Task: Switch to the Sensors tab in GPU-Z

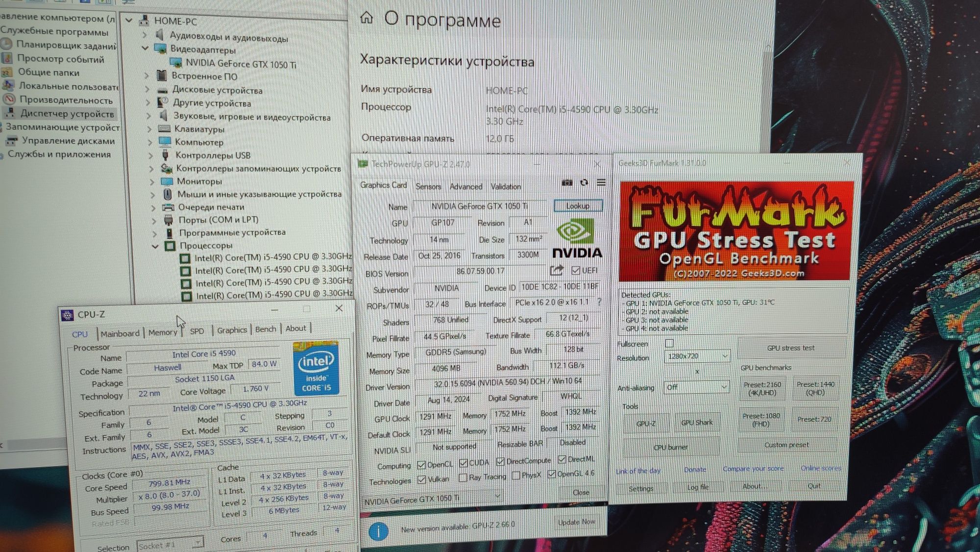Action: point(428,186)
